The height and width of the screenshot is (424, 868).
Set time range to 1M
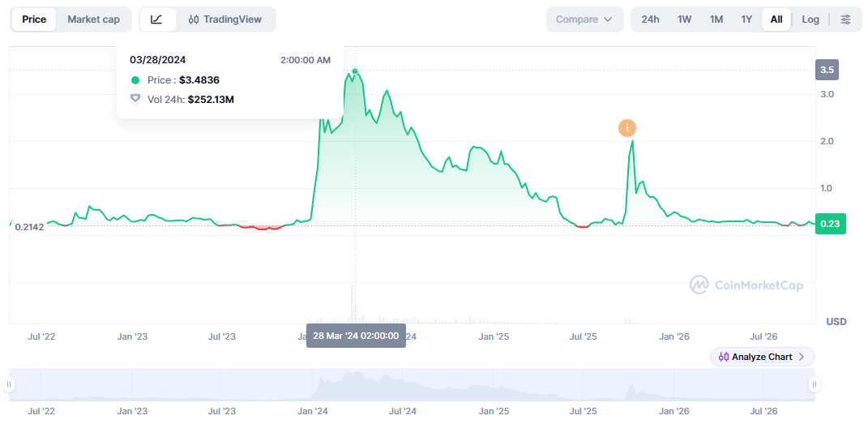(x=716, y=19)
